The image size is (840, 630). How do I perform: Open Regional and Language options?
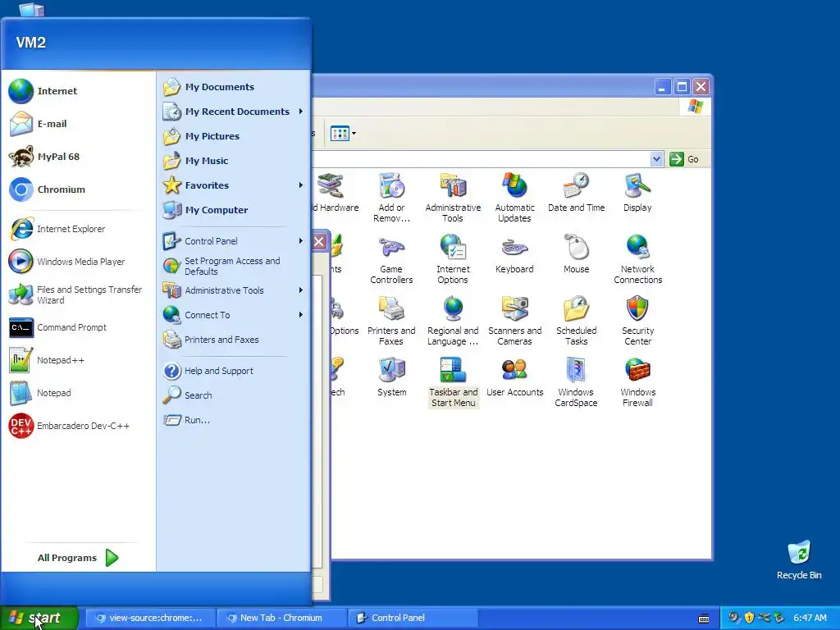point(453,321)
